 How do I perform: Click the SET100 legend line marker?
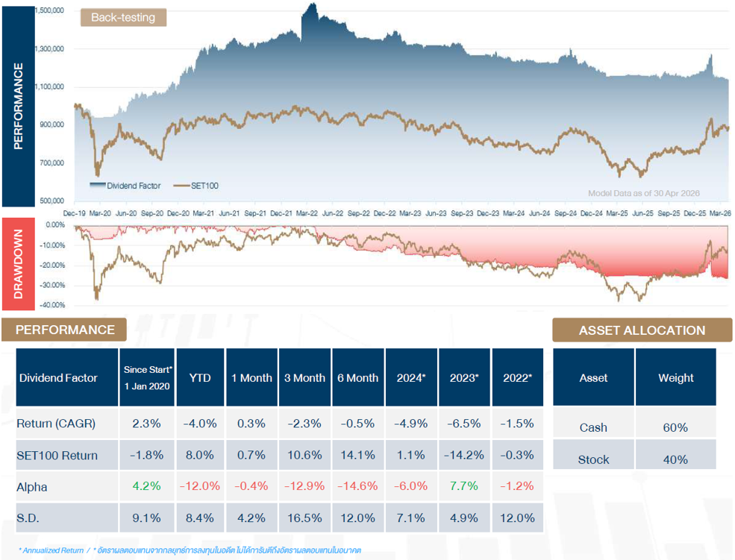[x=181, y=186]
